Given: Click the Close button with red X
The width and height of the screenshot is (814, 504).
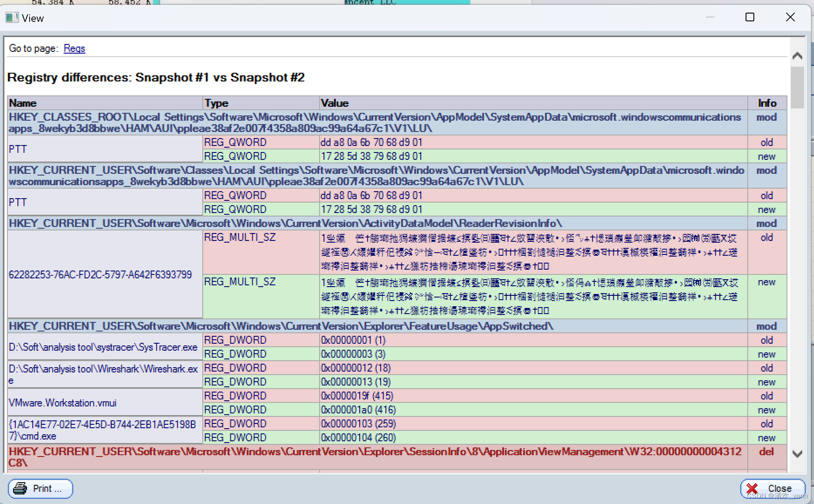Looking at the screenshot, I should coord(773,488).
